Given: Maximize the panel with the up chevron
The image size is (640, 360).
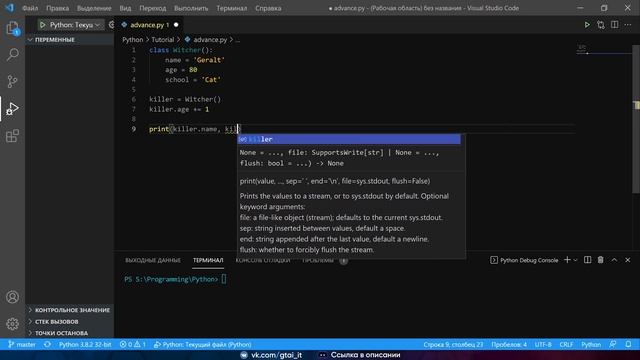Looking at the screenshot, I should (x=614, y=260).
